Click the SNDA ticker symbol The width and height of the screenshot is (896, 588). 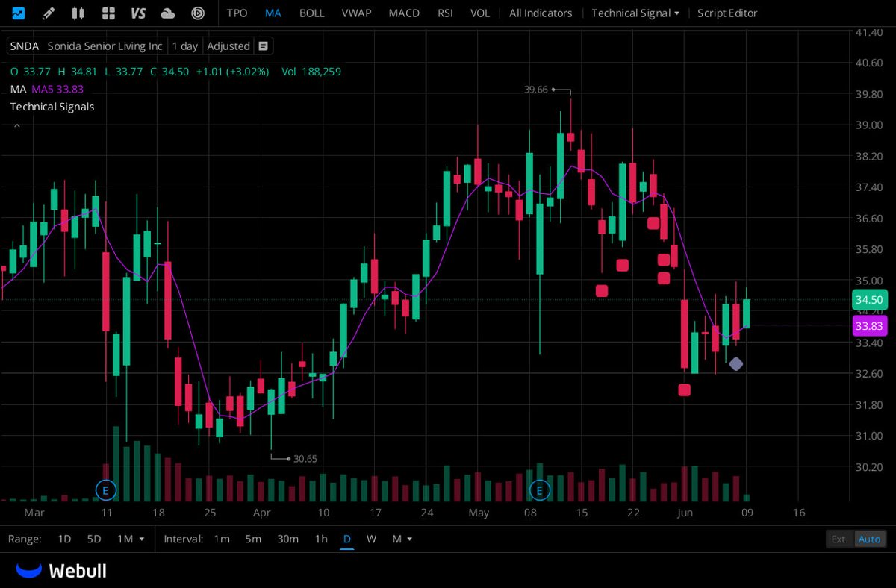coord(25,46)
